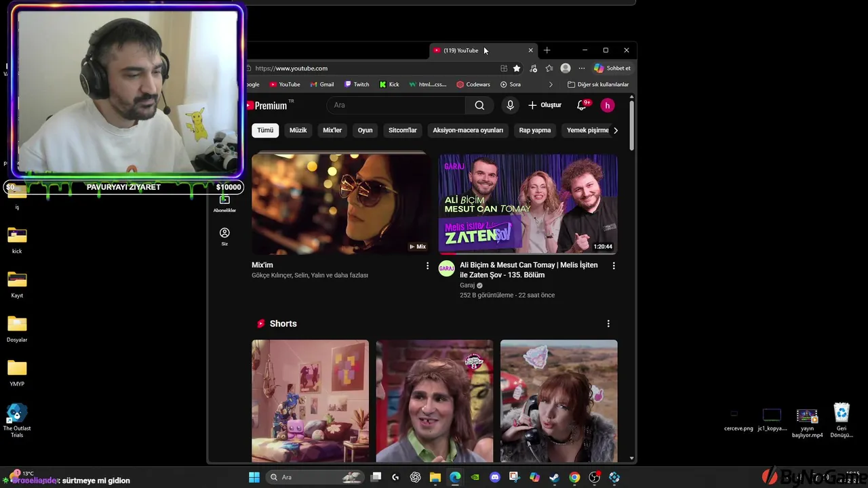Open the Gmail bookmark

point(322,85)
